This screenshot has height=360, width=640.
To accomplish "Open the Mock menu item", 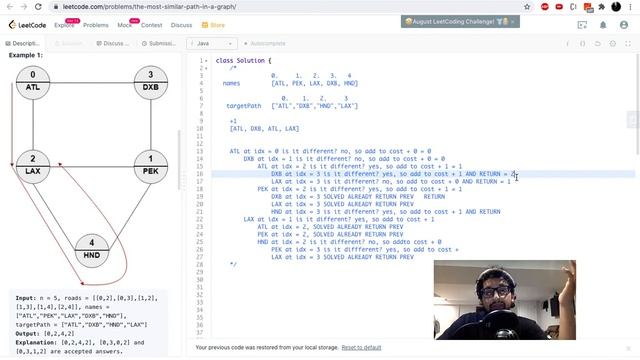I will click(124, 25).
